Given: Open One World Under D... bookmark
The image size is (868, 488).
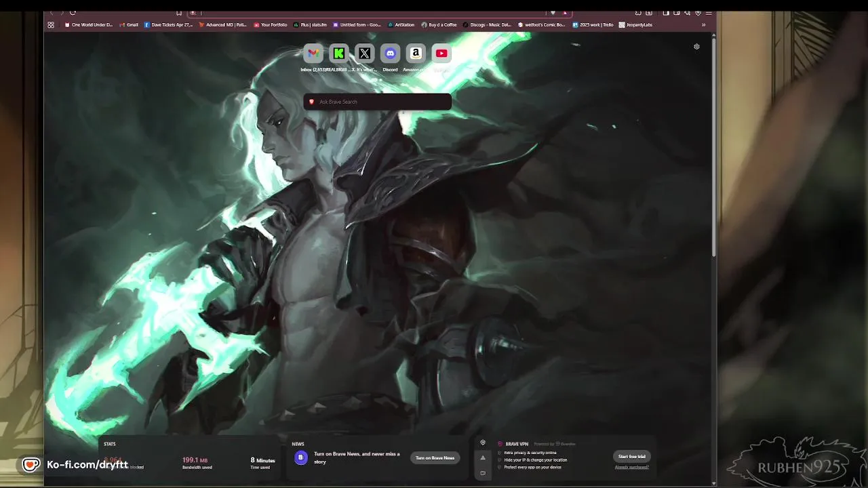Looking at the screenshot, I should pos(88,25).
